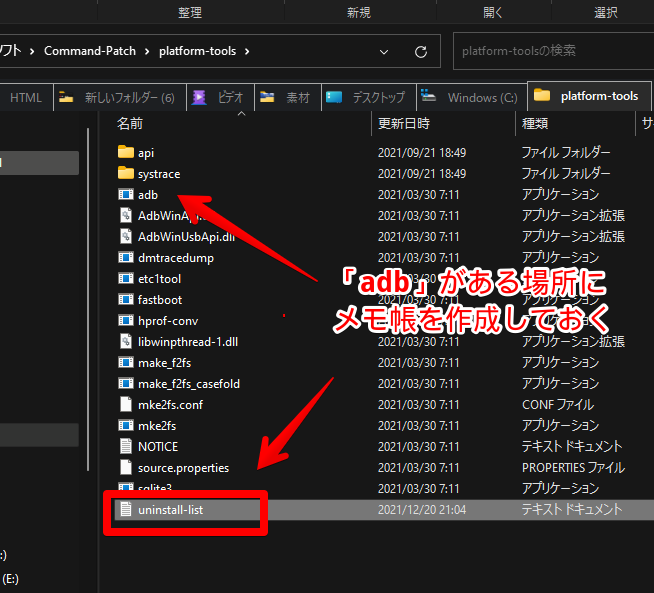654x593 pixels.
Task: Select the file name AdbWinUsbApi.dll
Action: (x=186, y=236)
